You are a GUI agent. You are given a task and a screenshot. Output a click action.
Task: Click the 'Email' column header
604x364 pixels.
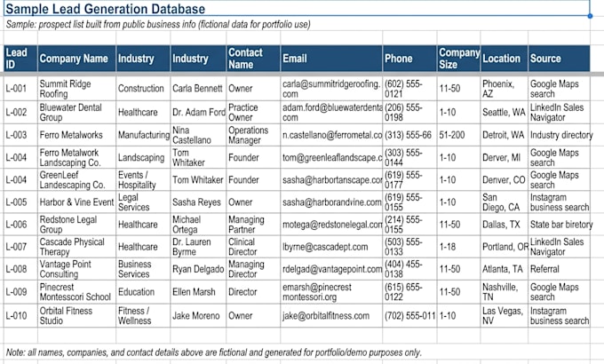pyautogui.click(x=331, y=59)
